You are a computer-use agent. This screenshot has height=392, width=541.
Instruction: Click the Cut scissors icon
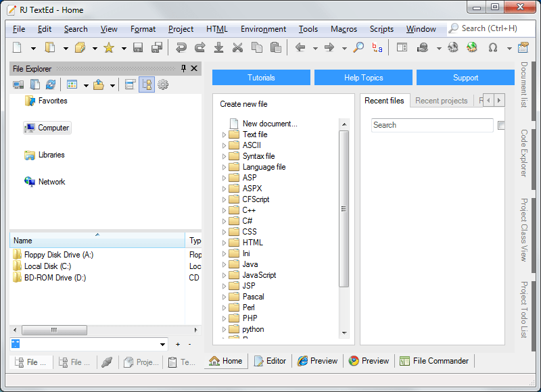(x=237, y=47)
